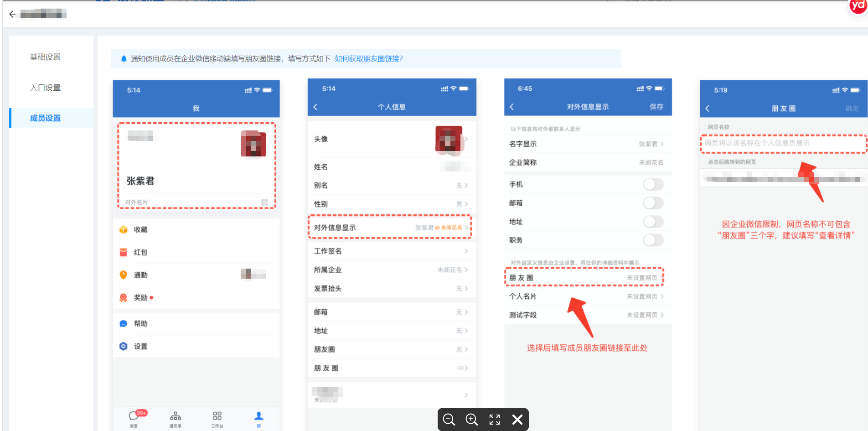Click the 张紫君@未闻花名 value in 对外信息显示 row

pyautogui.click(x=439, y=228)
